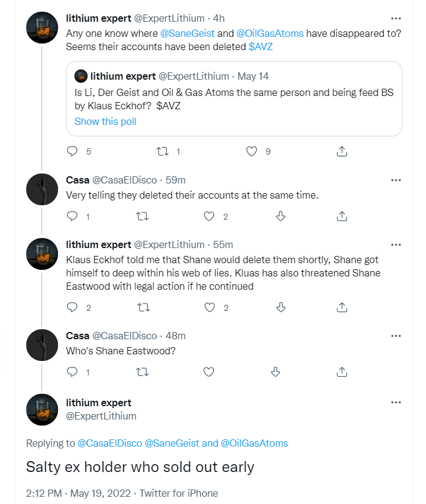Open @CasaElDisco in 'Replying to' line
Viewport: 426px width, 504px height.
pyautogui.click(x=109, y=443)
